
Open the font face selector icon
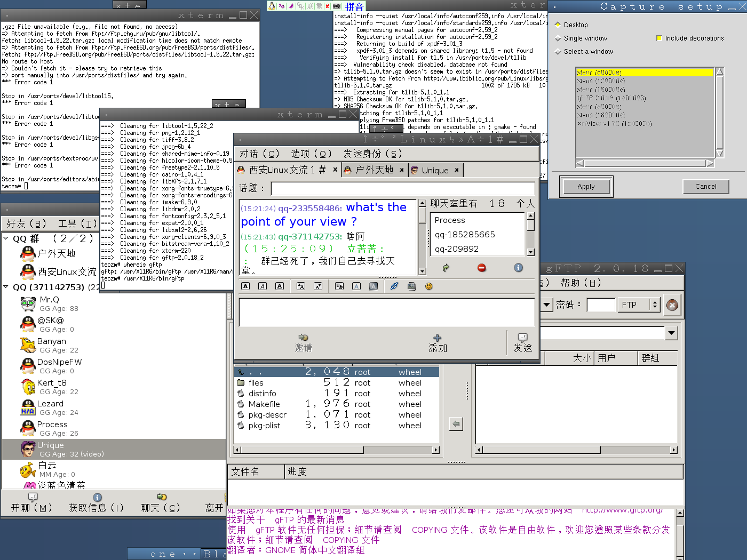point(339,286)
